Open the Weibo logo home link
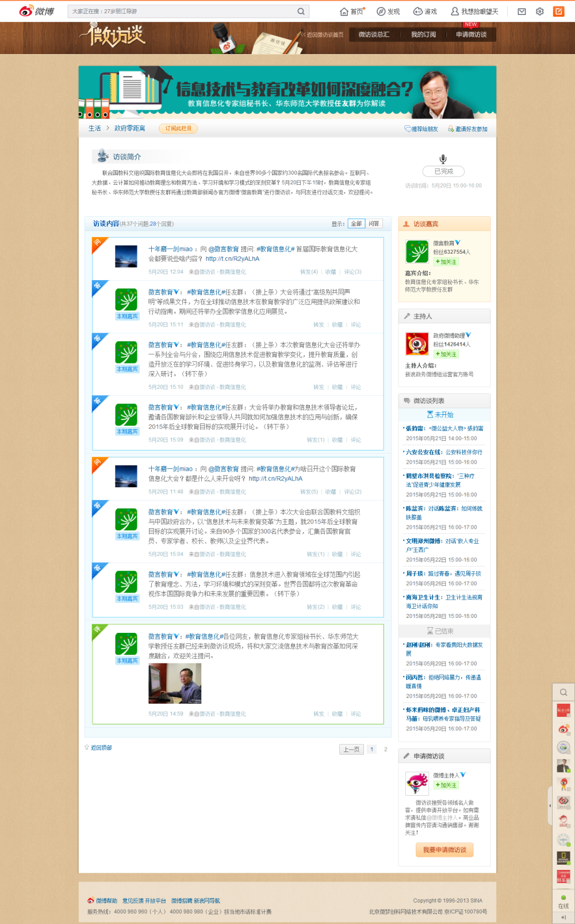 (x=36, y=11)
